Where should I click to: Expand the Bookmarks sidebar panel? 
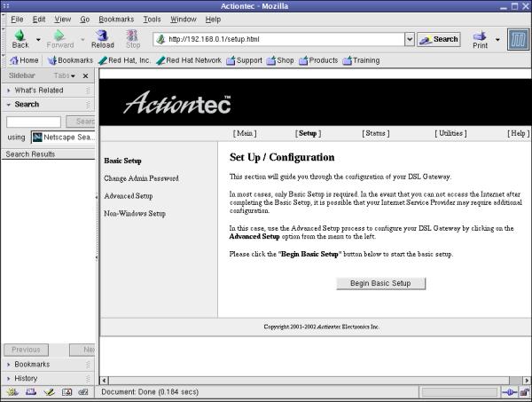tap(48, 365)
